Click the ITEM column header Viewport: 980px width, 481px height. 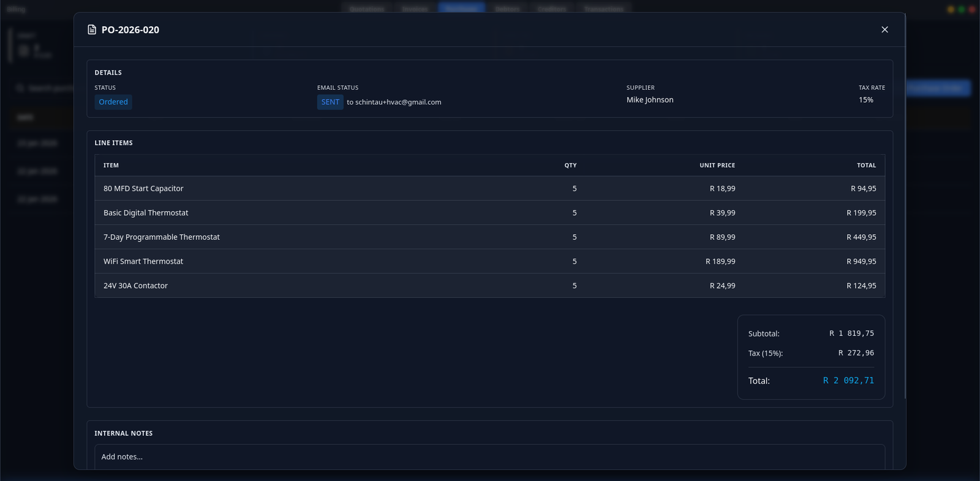point(111,165)
